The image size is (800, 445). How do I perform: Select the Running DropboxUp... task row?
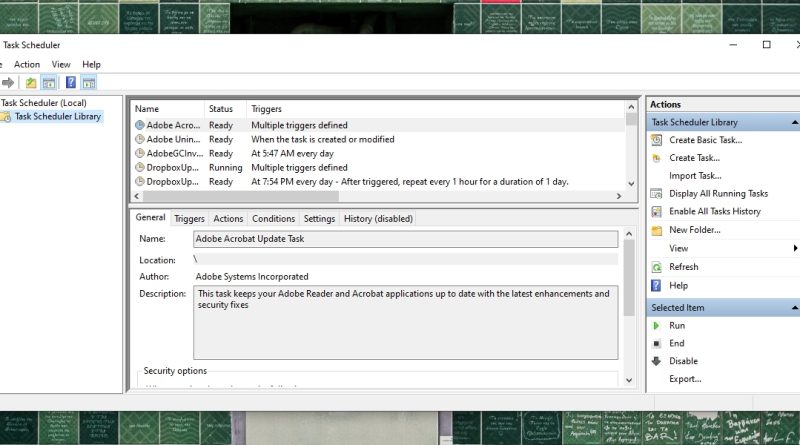[x=379, y=167]
